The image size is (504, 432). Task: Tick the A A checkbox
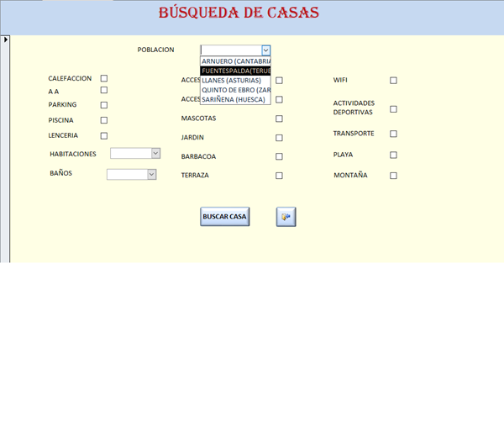pyautogui.click(x=104, y=90)
